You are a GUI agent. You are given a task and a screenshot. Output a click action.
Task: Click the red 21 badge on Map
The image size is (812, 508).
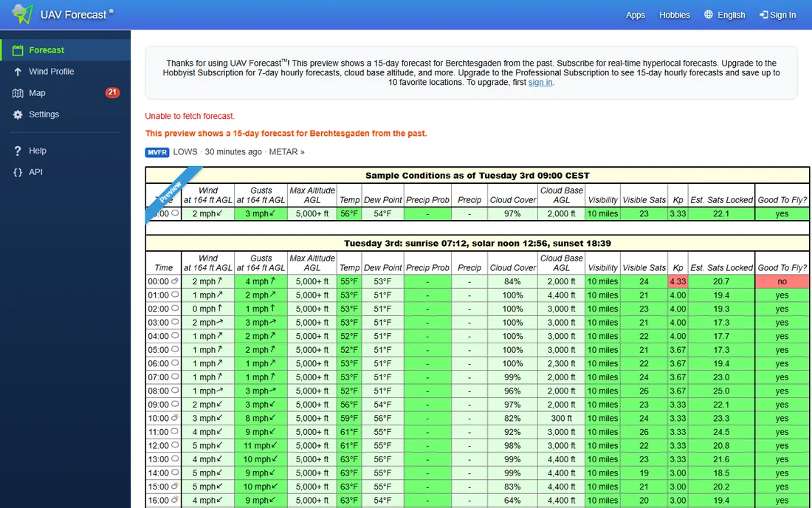112,93
